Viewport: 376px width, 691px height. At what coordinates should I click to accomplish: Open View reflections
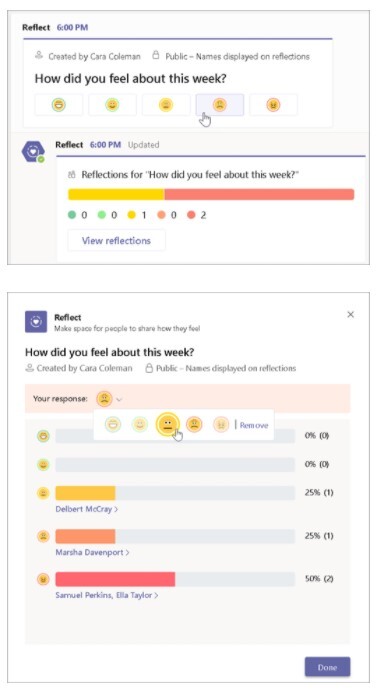pyautogui.click(x=116, y=241)
